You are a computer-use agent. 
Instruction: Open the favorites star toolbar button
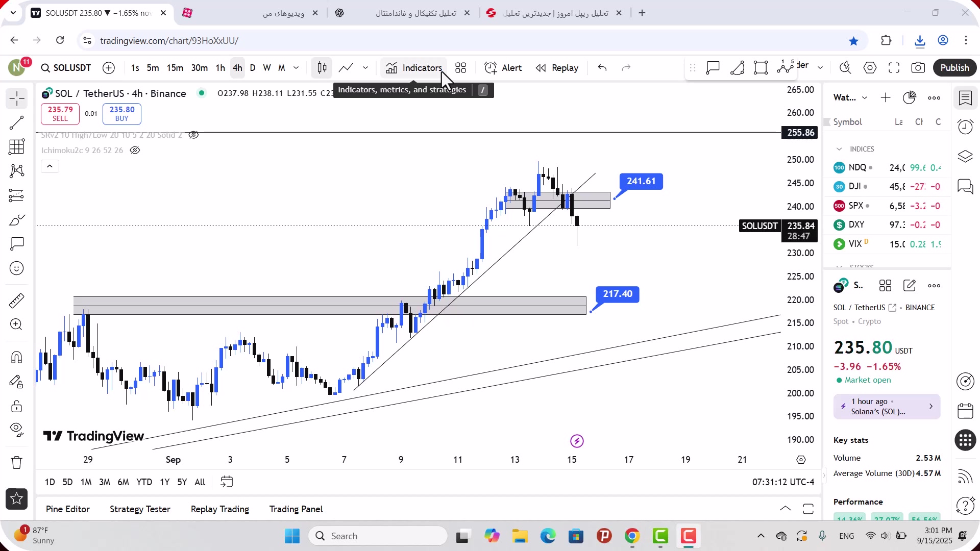coord(17,499)
